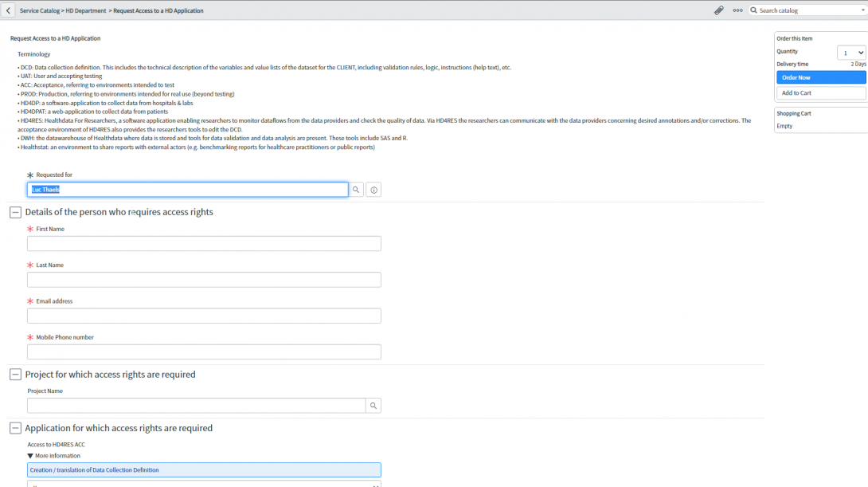Viewport: 868px width, 487px height.
Task: Click the Search catalog magnifier icon
Action: tap(754, 10)
